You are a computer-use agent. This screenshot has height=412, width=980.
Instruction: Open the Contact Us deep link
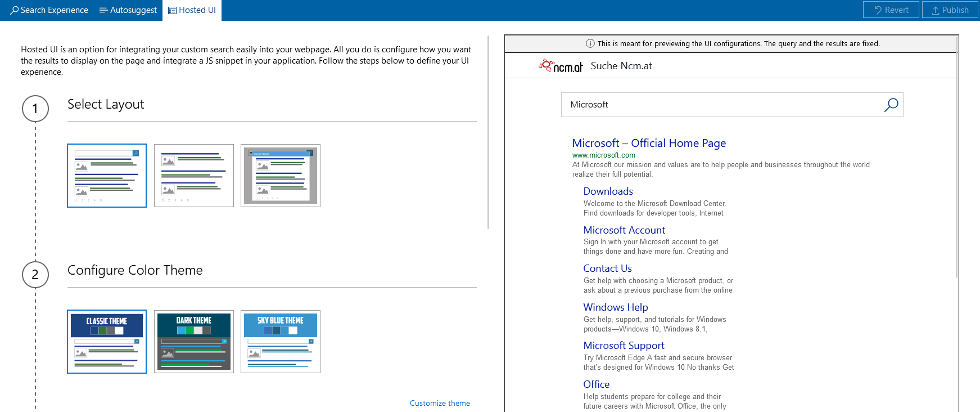[607, 268]
